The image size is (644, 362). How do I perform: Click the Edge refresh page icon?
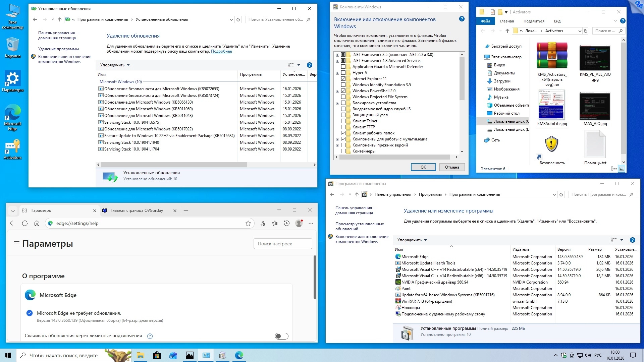[x=25, y=223]
